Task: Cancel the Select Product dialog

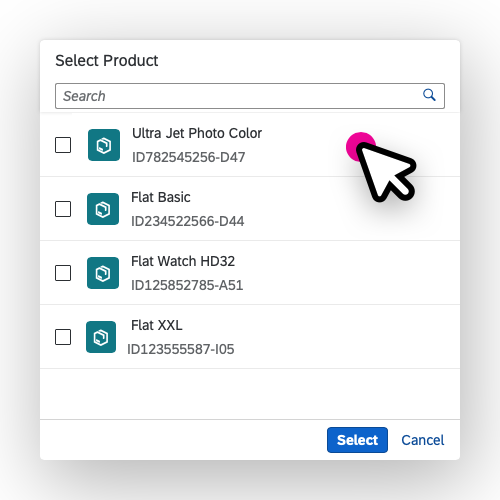Action: pos(423,440)
